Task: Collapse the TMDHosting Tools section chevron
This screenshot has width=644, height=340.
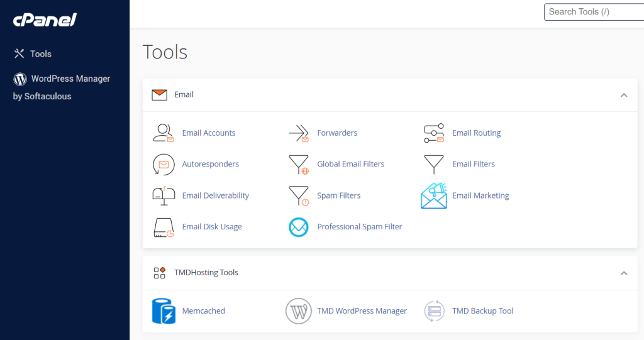Action: pos(624,273)
